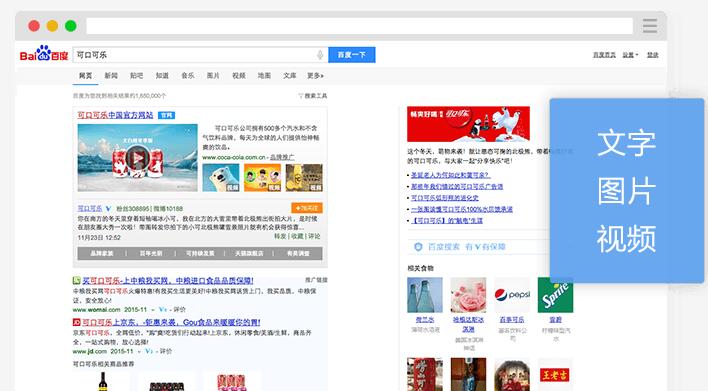Click 转发 under the weibo post

coord(280,236)
